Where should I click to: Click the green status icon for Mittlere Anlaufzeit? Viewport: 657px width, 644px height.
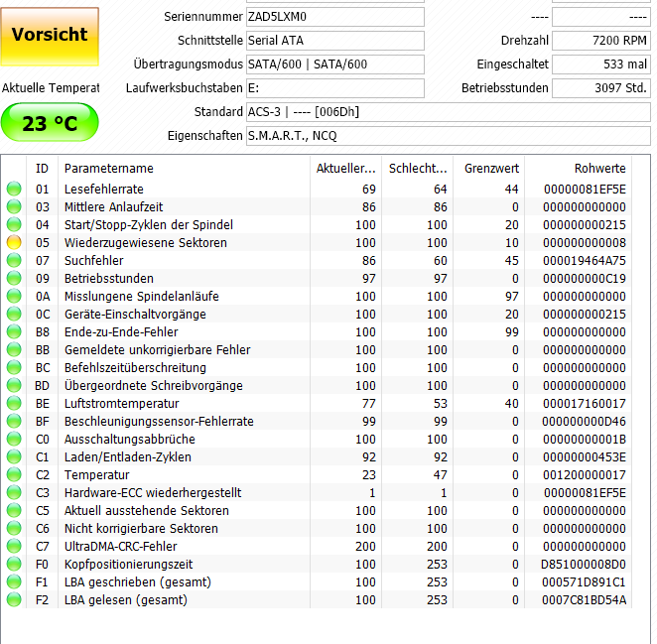[x=14, y=207]
